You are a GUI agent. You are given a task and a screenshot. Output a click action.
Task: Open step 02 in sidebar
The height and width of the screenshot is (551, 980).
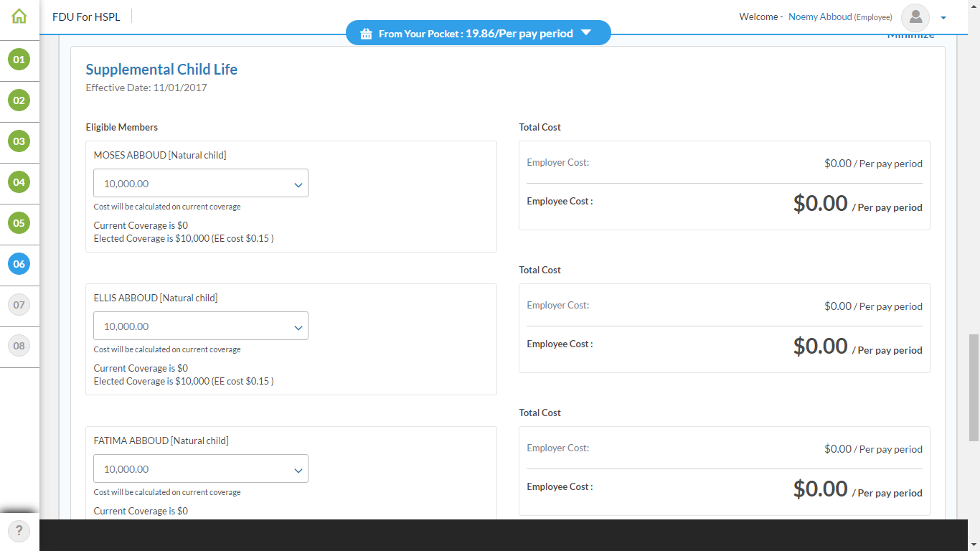pyautogui.click(x=19, y=100)
